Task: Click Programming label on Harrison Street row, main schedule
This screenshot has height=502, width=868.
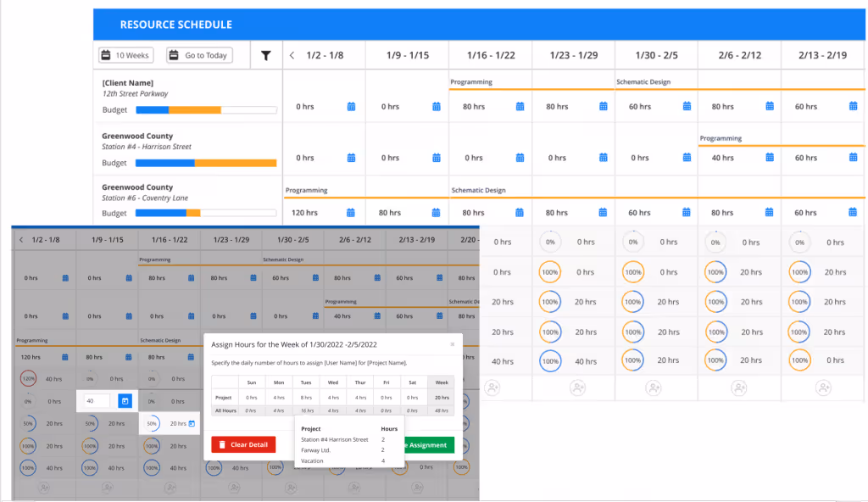Action: click(721, 138)
